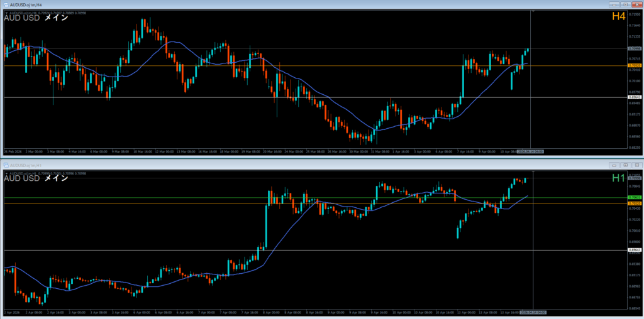Click the chart shift triangle in H1 chart
Image resolution: width=644 pixels, height=319 pixels.
[533, 171]
